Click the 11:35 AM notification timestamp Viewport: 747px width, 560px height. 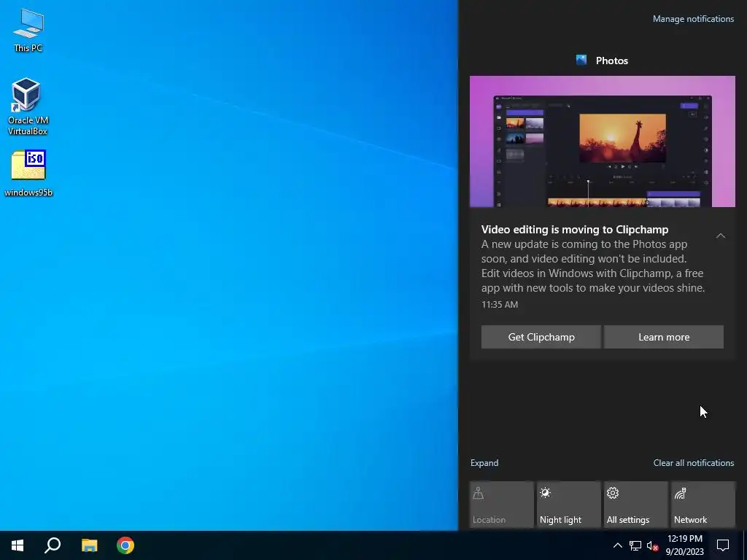499,305
